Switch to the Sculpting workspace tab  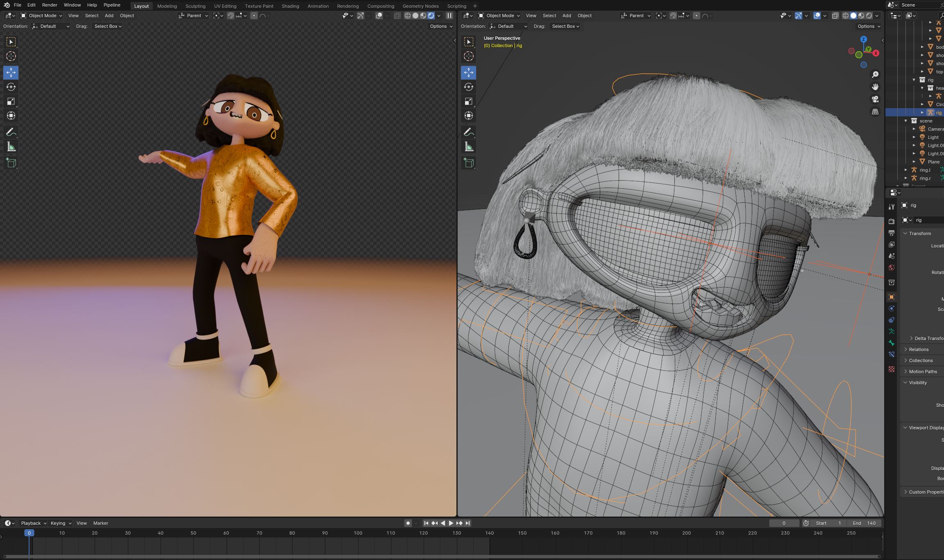195,6
